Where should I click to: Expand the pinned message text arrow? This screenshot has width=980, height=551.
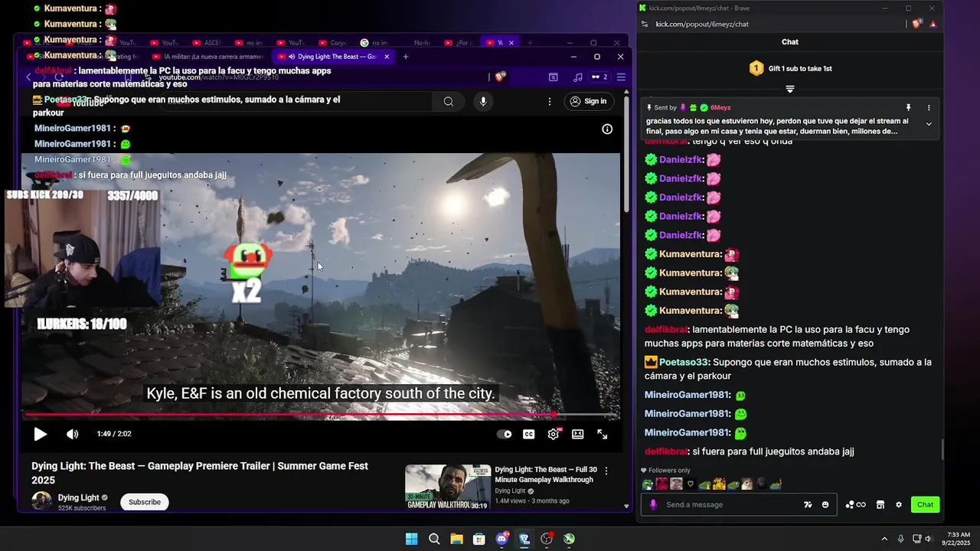[929, 124]
